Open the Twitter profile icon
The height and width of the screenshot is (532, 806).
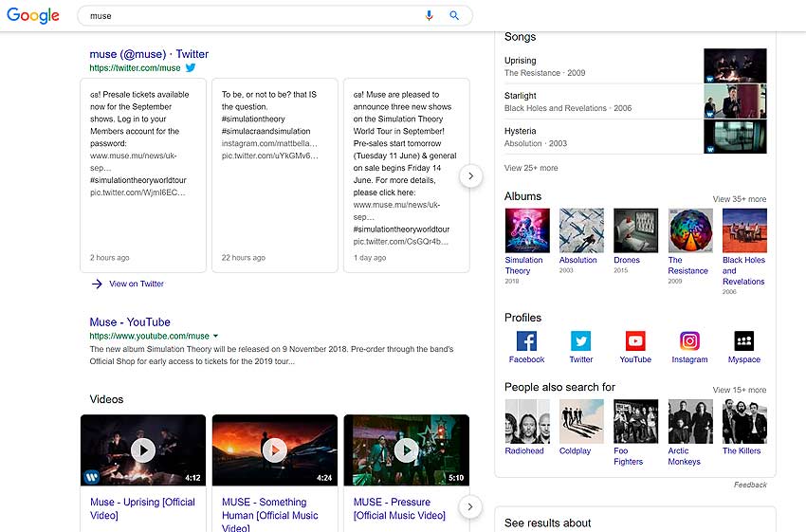(x=581, y=340)
